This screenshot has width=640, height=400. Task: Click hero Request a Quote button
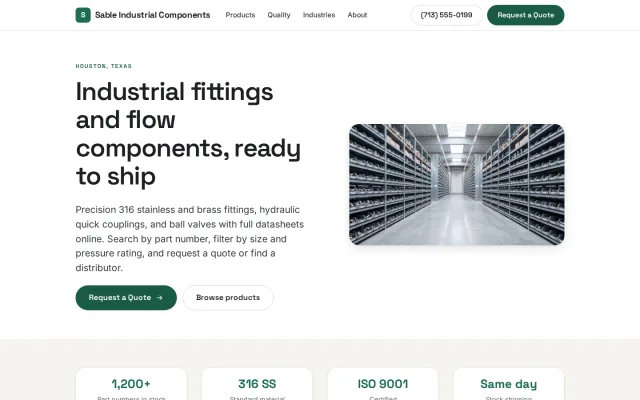pos(126,298)
